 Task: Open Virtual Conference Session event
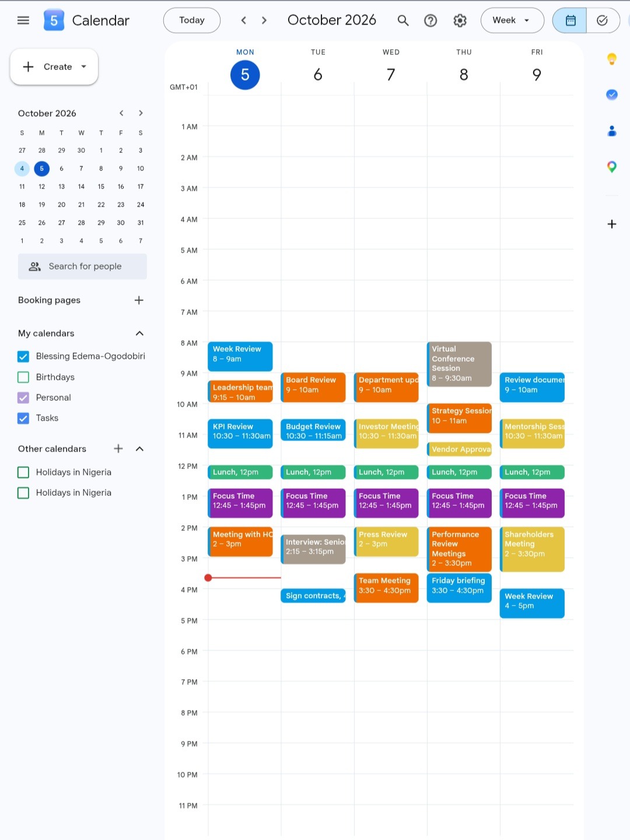pyautogui.click(x=459, y=364)
